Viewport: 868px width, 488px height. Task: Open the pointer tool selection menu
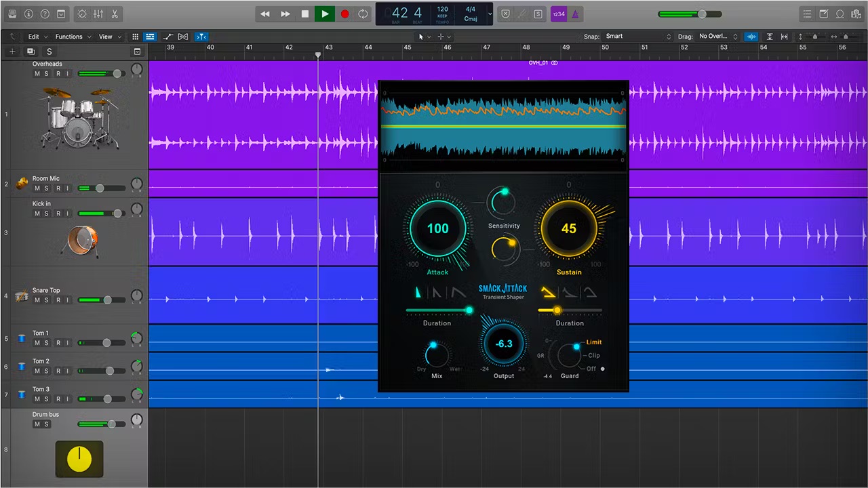[x=423, y=37]
